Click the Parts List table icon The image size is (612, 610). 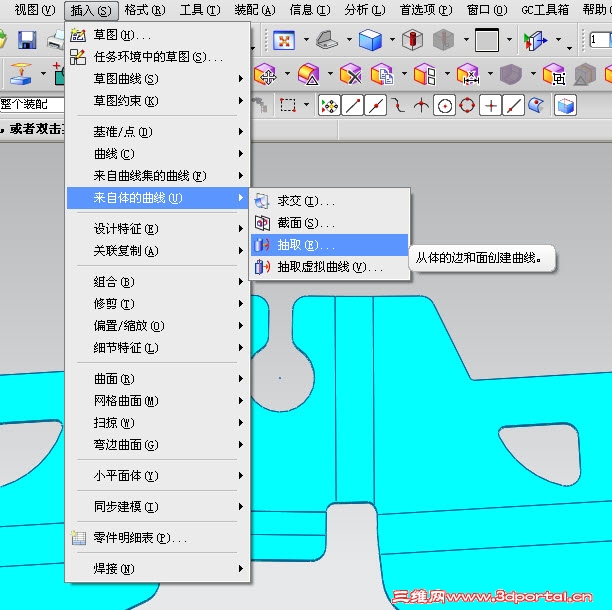coord(78,538)
